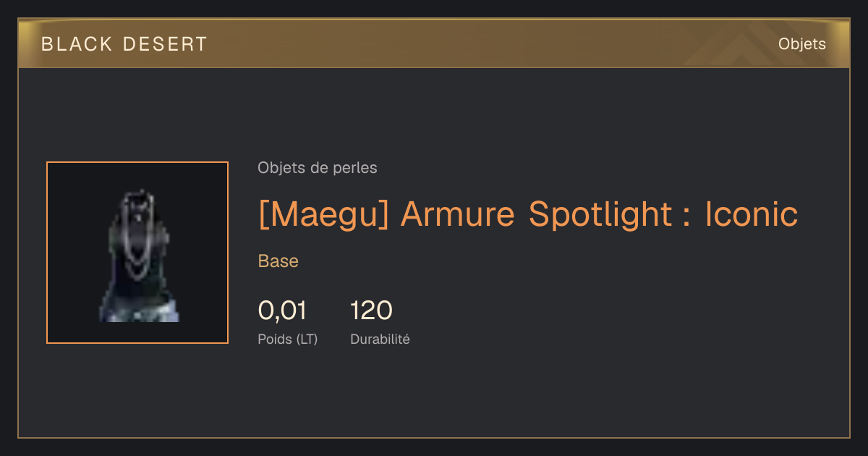The width and height of the screenshot is (868, 456).
Task: Click the word DESERT in the header
Action: coord(166,44)
